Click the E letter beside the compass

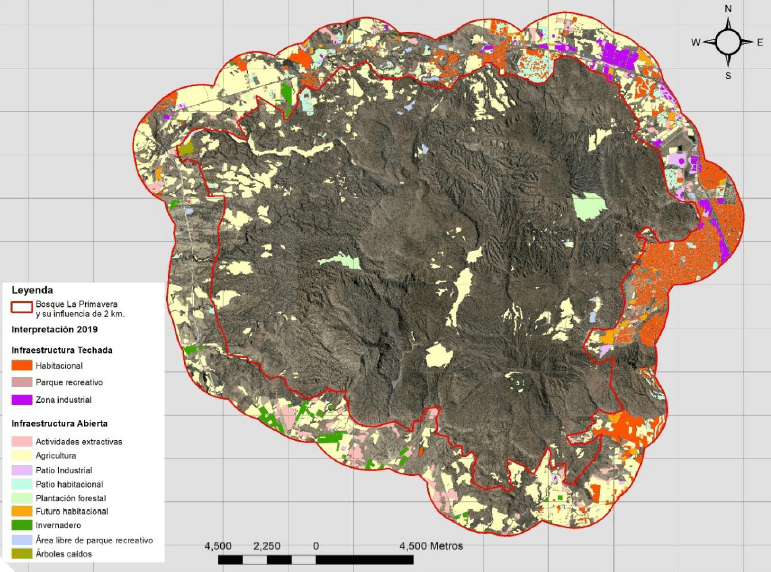[761, 42]
